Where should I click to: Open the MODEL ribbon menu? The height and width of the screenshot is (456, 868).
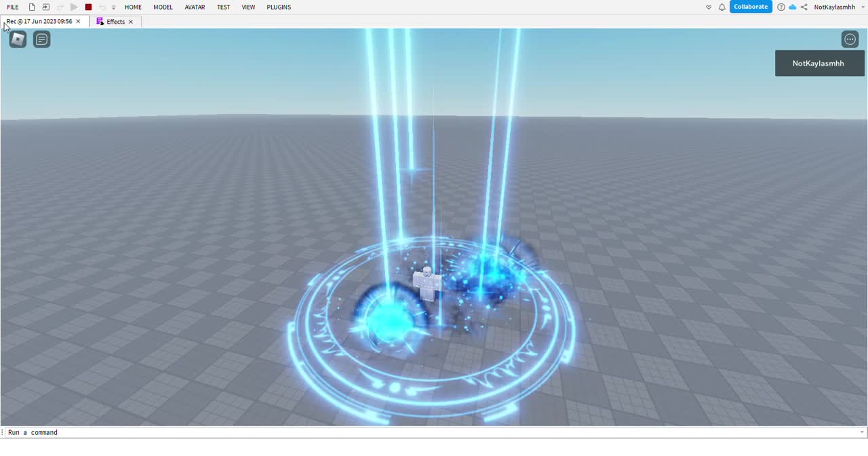pos(163,7)
